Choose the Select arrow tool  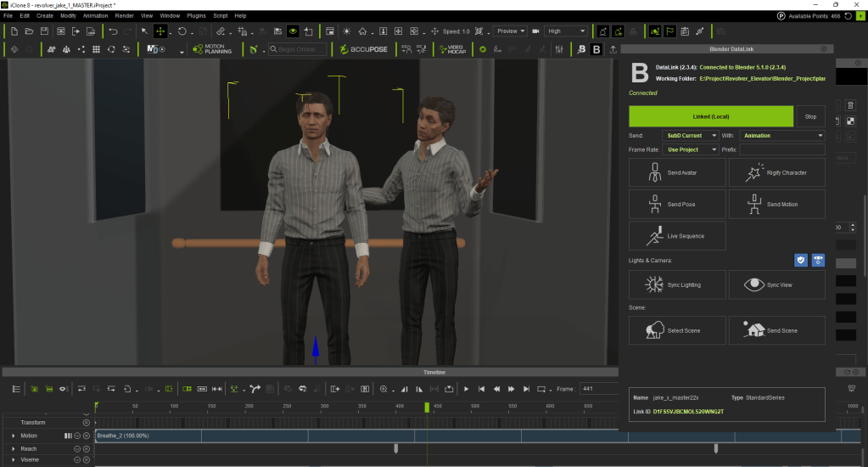[144, 31]
